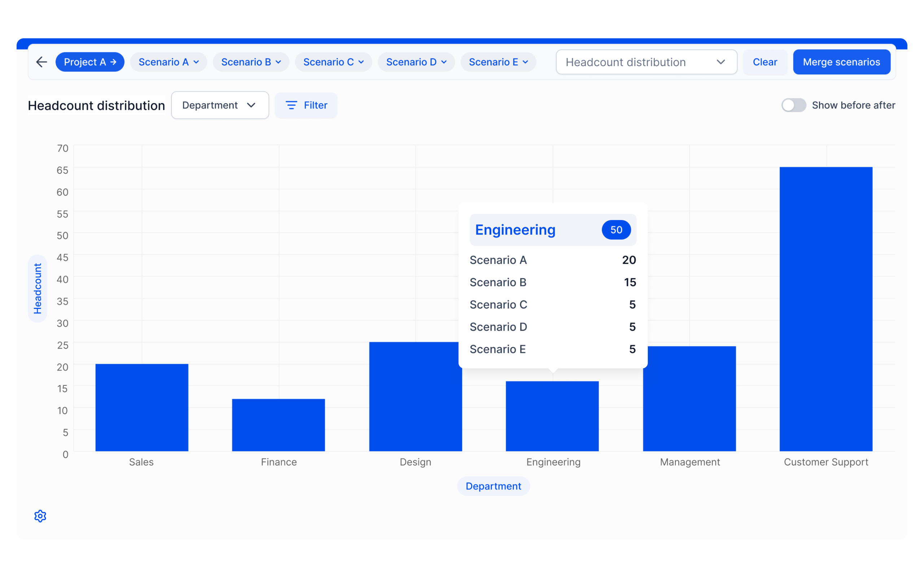
Task: Click the 70 tick on y-axis
Action: [x=62, y=148]
